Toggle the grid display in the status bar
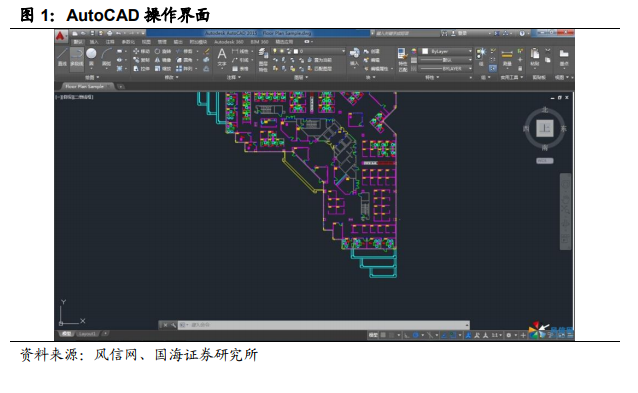Screen dimensions: 638x393 coord(383,335)
